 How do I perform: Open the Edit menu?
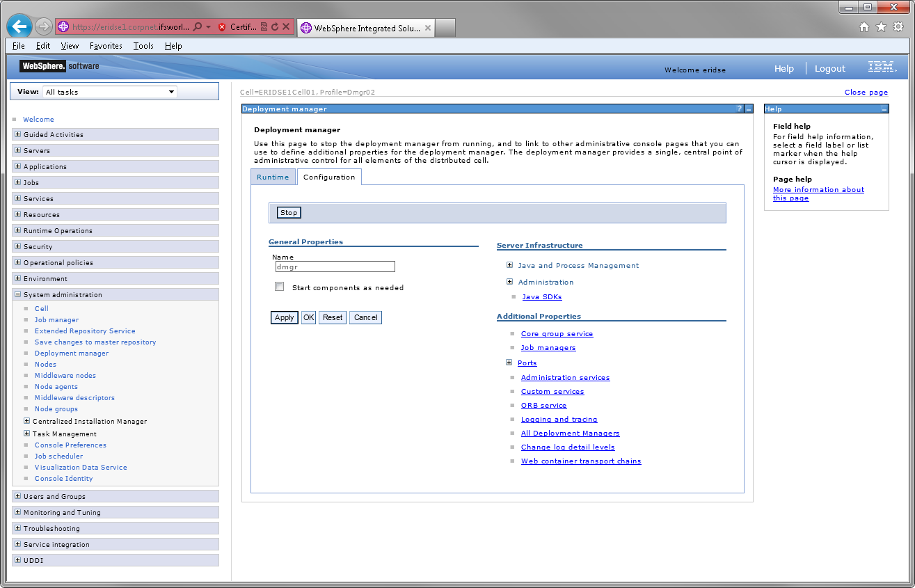point(43,46)
